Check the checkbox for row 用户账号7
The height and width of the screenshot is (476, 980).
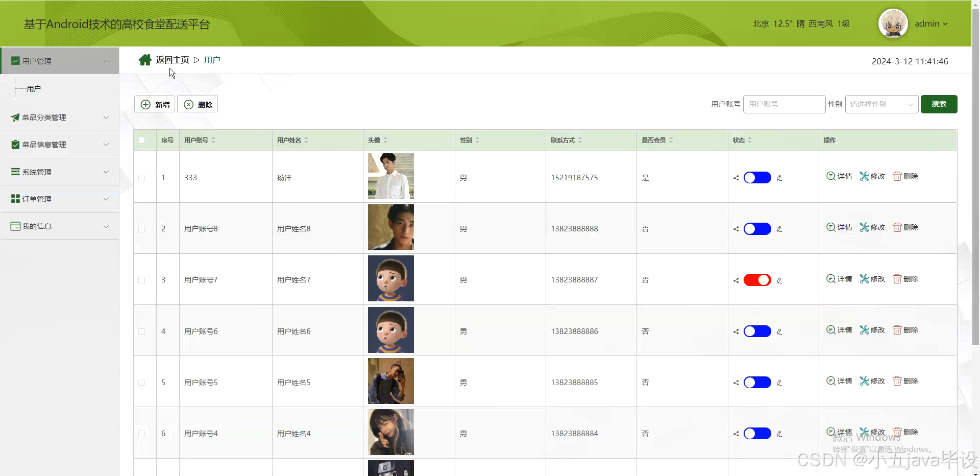click(142, 280)
